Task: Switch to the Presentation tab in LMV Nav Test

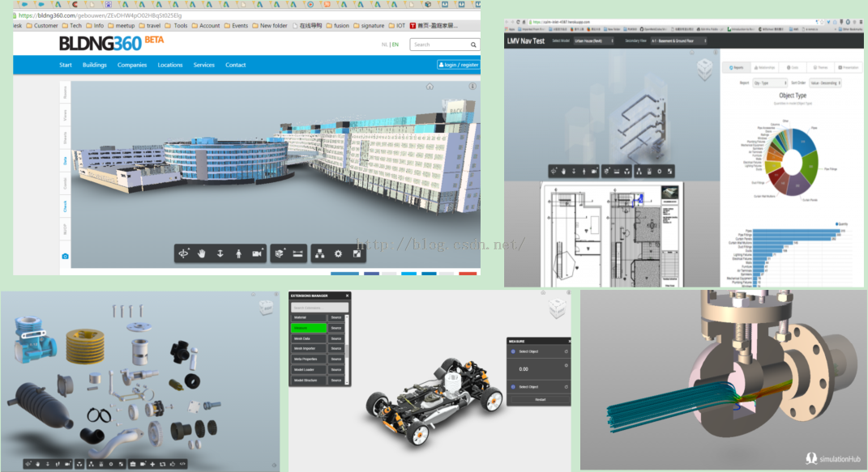Action: 848,67
